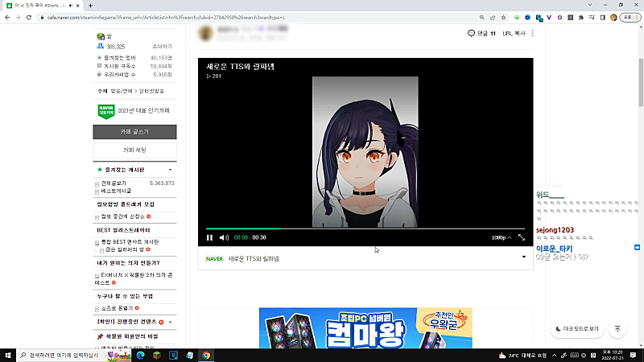Click the NAVER logo under the video
This screenshot has width=644, height=362.
click(214, 259)
